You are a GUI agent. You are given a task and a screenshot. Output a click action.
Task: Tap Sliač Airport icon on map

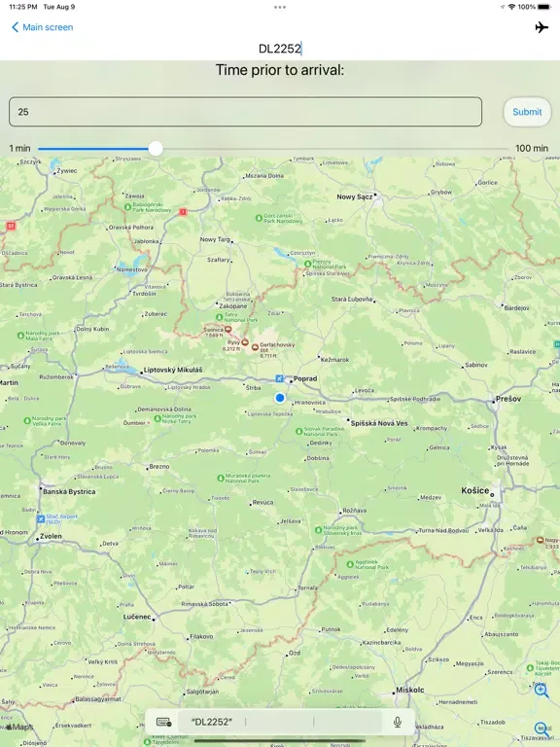point(41,518)
